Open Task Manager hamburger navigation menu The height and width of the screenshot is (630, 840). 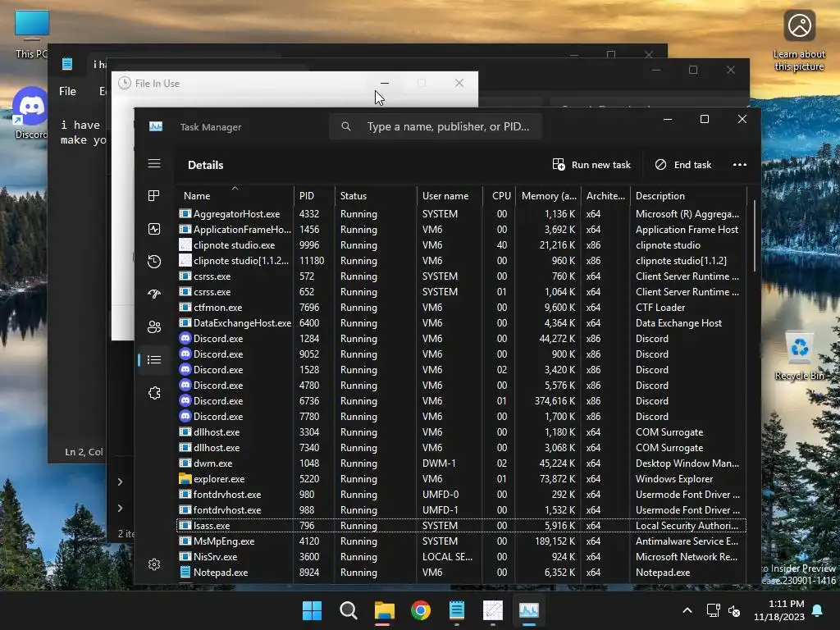point(154,163)
